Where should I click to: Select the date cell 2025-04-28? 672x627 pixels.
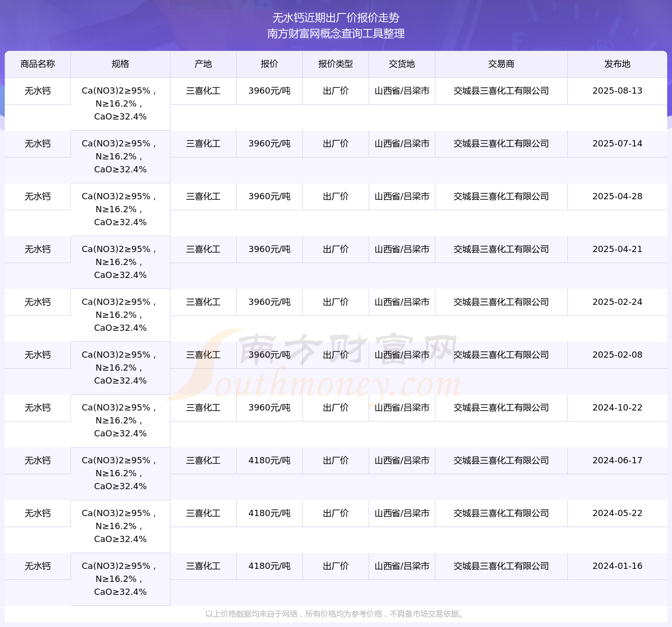[617, 196]
